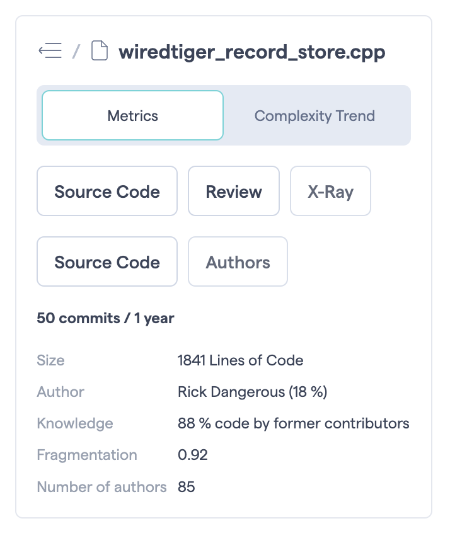
Task: Open Source Code button beside Authors
Action: pos(107,261)
